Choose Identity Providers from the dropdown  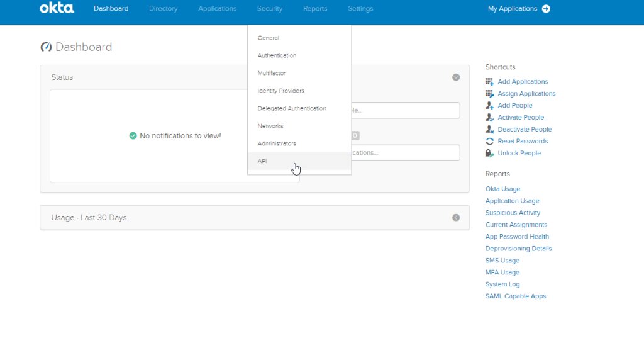[x=299, y=91]
